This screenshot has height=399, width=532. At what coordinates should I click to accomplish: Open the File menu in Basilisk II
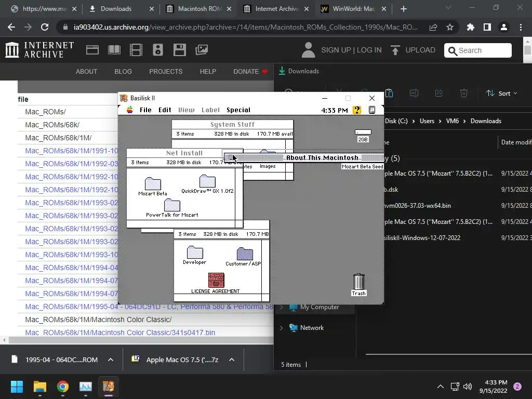[145, 110]
